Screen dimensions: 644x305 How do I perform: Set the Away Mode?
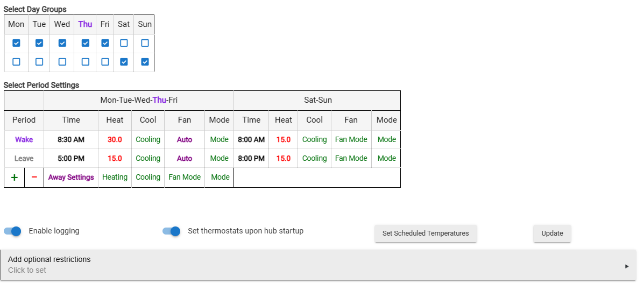click(x=220, y=178)
